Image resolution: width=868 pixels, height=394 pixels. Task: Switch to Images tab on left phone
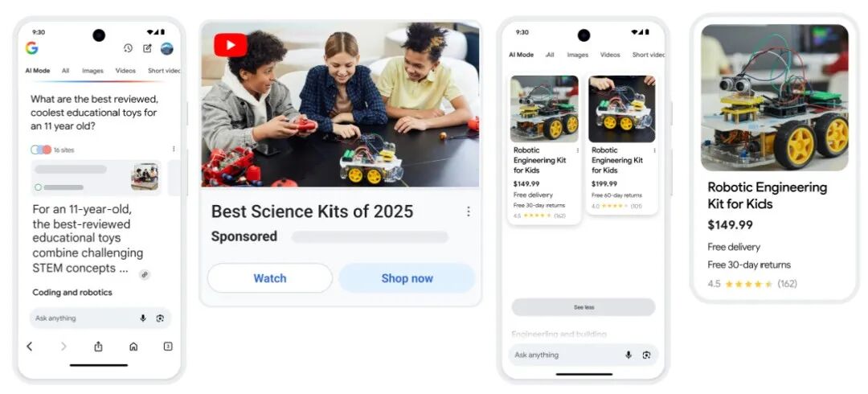[92, 71]
